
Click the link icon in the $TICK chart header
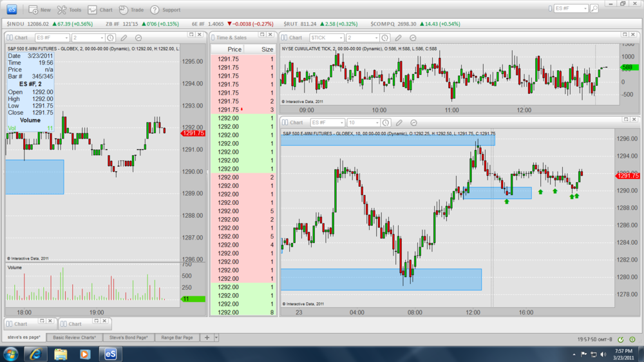tap(284, 37)
